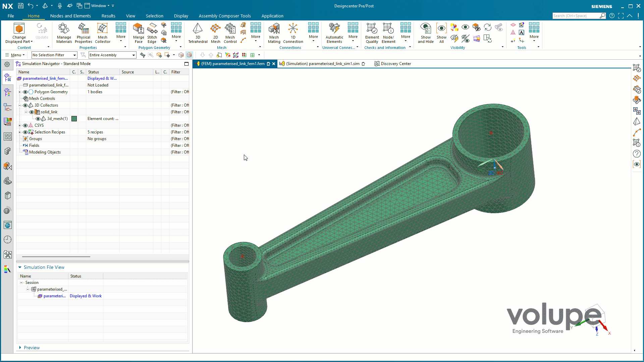Toggle visibility of Polygon Geometry
Screen dimensions: 644x362
tap(25, 92)
